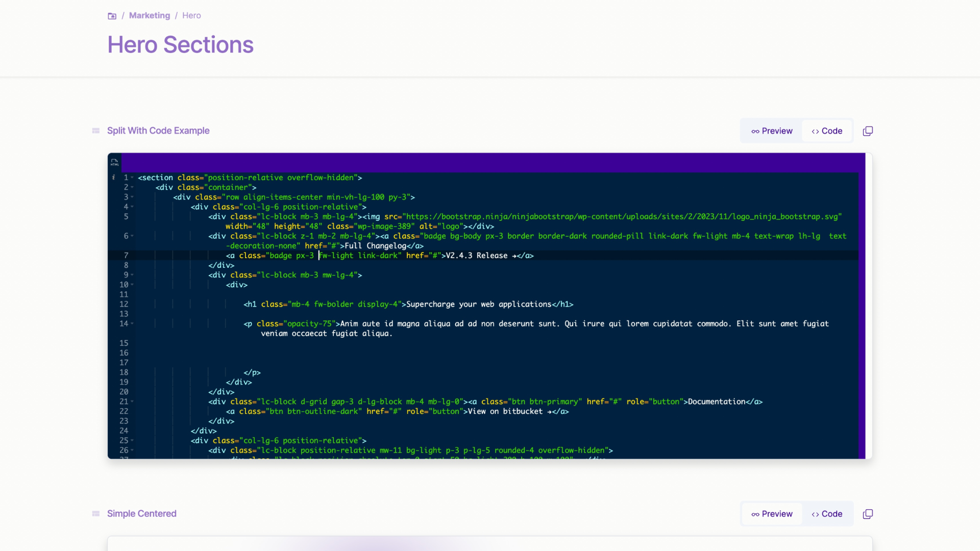Click 'View on bitbucket' text on line 22
The width and height of the screenshot is (980, 551).
point(505,412)
